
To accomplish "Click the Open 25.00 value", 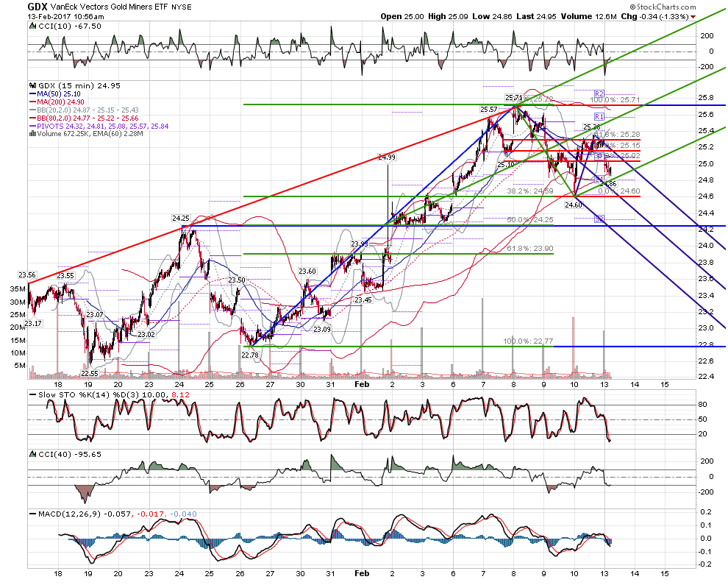I will click(x=402, y=16).
